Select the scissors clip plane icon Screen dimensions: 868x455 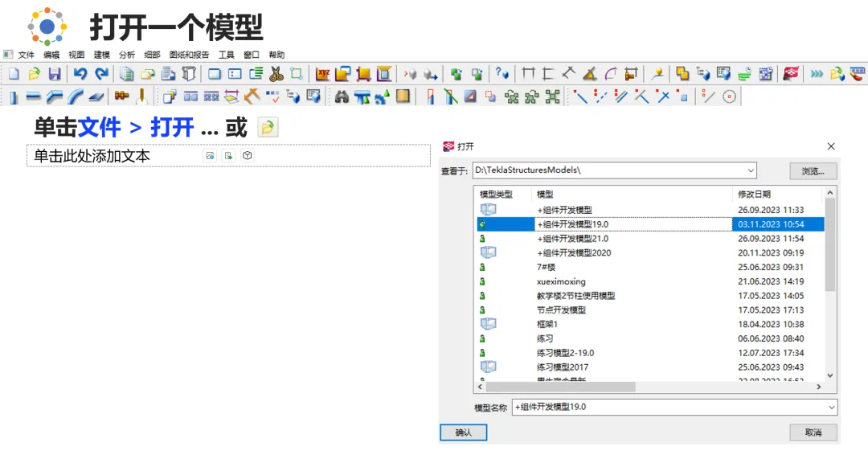[276, 74]
